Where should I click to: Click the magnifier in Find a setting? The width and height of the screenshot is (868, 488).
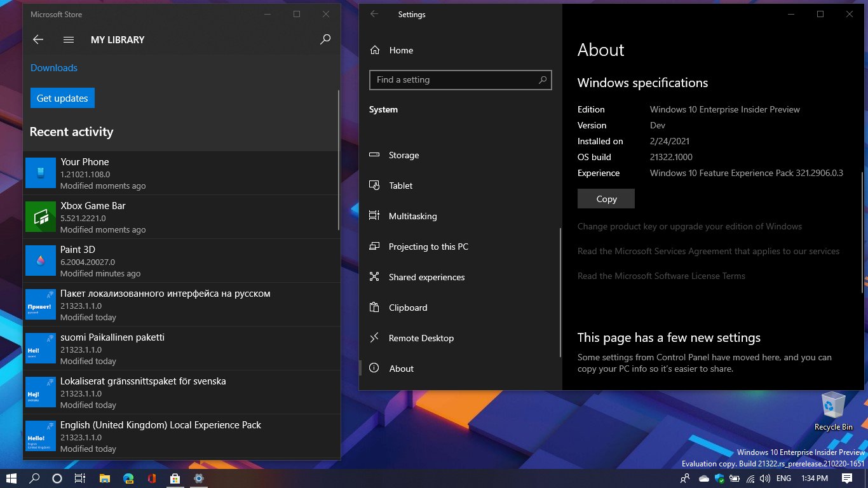point(543,80)
